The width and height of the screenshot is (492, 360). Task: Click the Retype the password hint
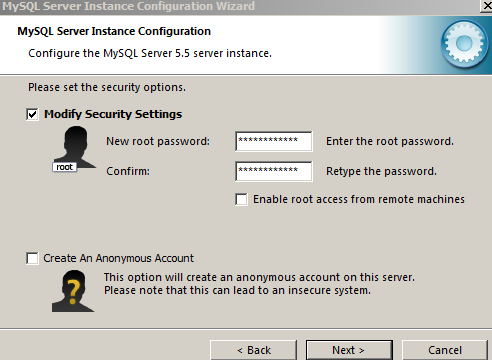[381, 171]
